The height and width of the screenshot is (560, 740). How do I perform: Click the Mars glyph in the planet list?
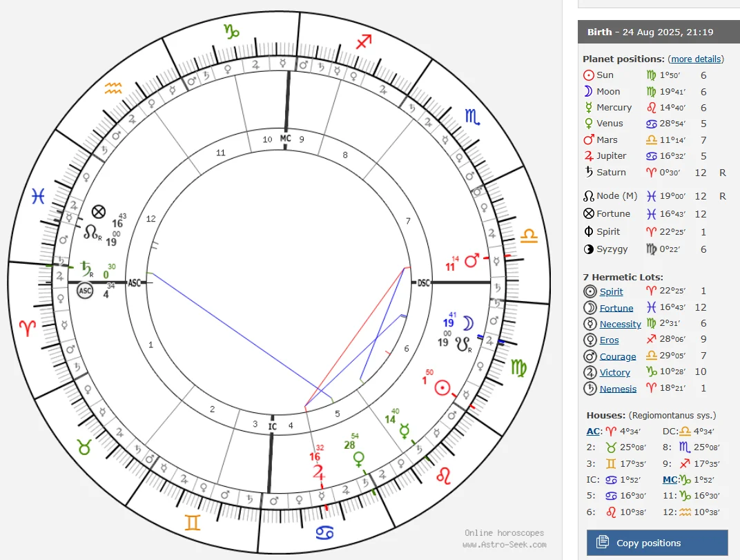click(x=589, y=139)
